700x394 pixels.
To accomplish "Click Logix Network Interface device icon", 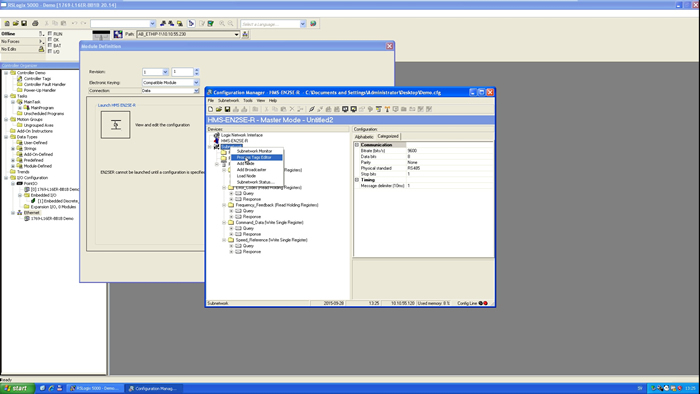I will tap(217, 135).
